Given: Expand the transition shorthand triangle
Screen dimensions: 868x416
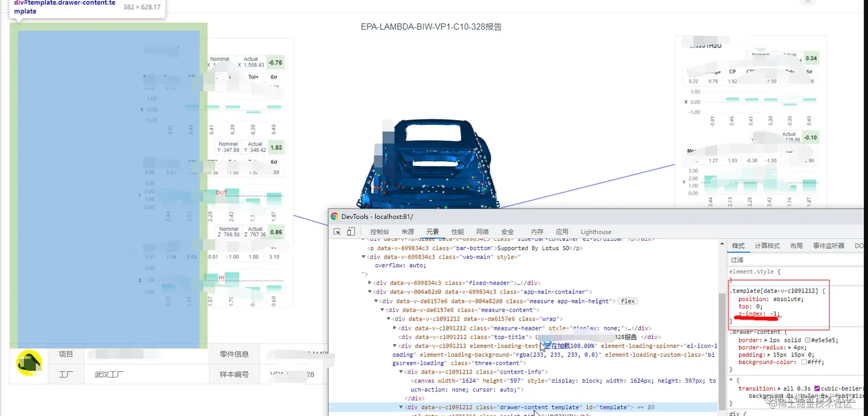Looking at the screenshot, I should tap(778, 389).
